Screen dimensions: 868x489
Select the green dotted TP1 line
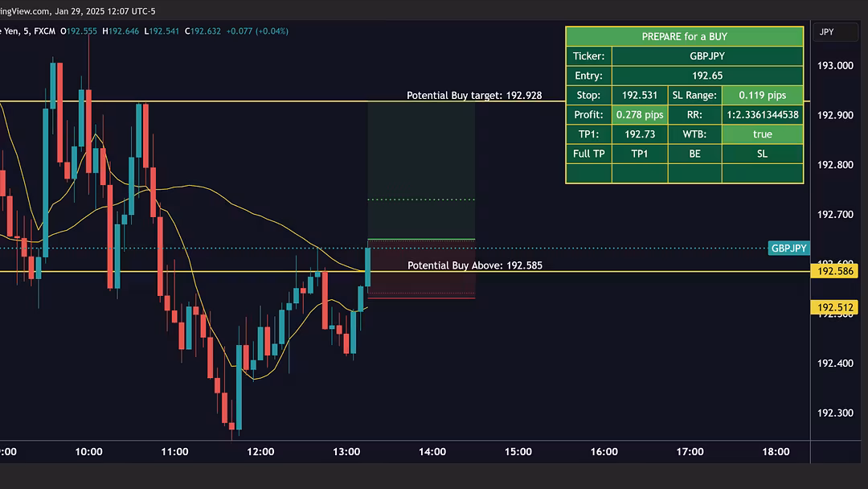tap(421, 199)
